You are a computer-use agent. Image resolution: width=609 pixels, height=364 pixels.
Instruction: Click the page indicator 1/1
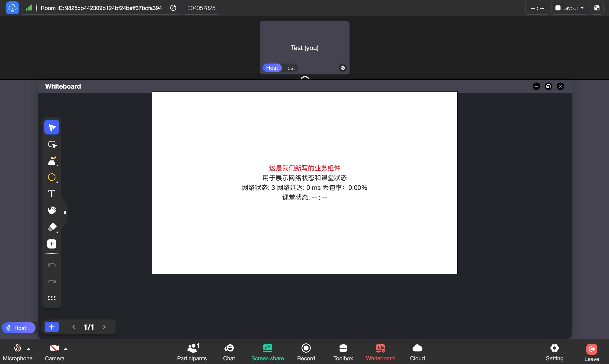(89, 327)
